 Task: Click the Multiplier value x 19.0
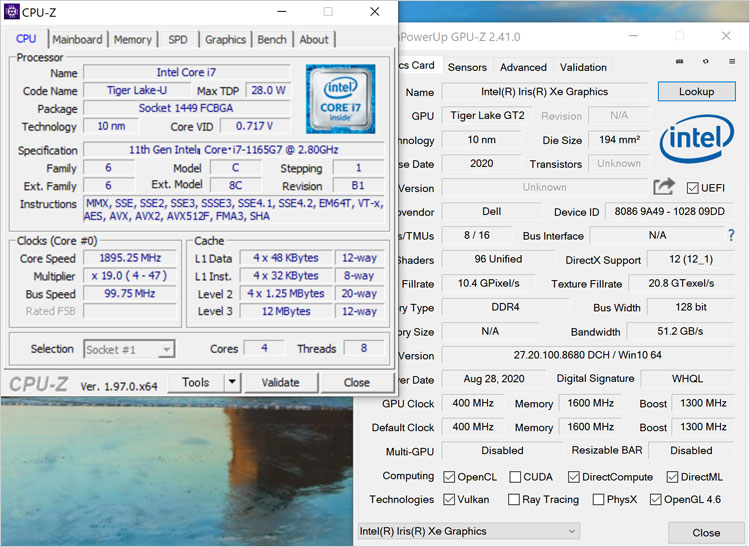pyautogui.click(x=130, y=276)
